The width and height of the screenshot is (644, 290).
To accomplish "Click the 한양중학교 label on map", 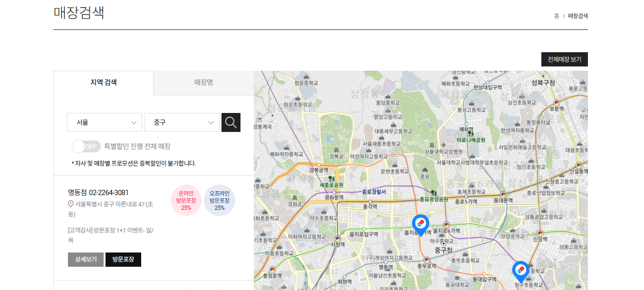I will (512, 236).
